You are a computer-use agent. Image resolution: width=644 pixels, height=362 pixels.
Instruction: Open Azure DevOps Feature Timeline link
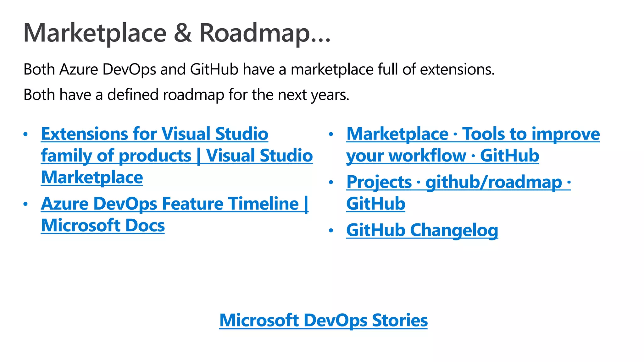pyautogui.click(x=175, y=204)
